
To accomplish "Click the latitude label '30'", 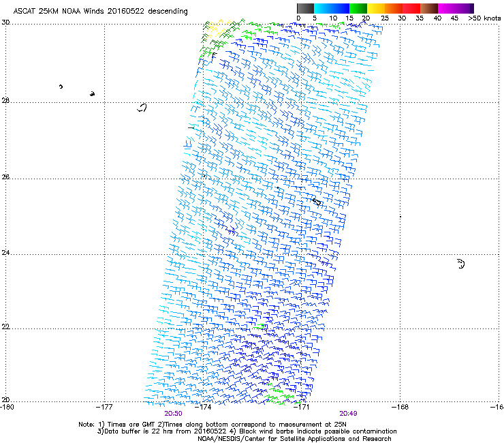I will (5, 22).
